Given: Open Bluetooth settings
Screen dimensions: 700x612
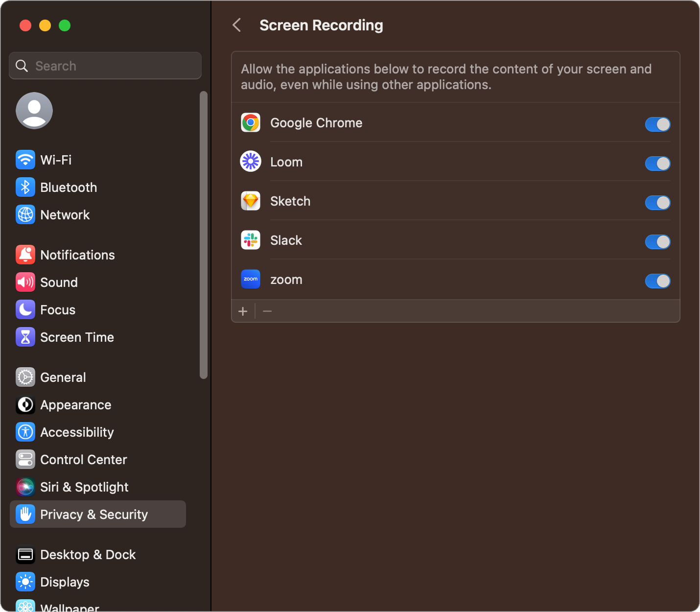Looking at the screenshot, I should point(98,187).
